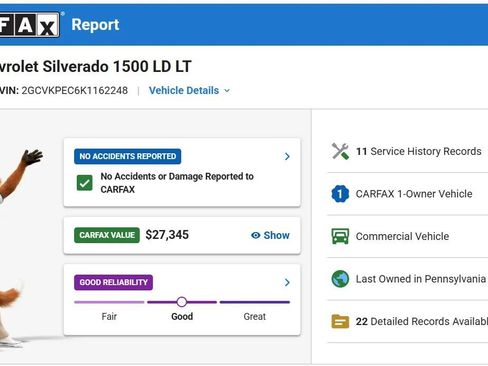The width and height of the screenshot is (488, 366).
Task: Click the Commercial Vehicle text
Action: click(402, 236)
